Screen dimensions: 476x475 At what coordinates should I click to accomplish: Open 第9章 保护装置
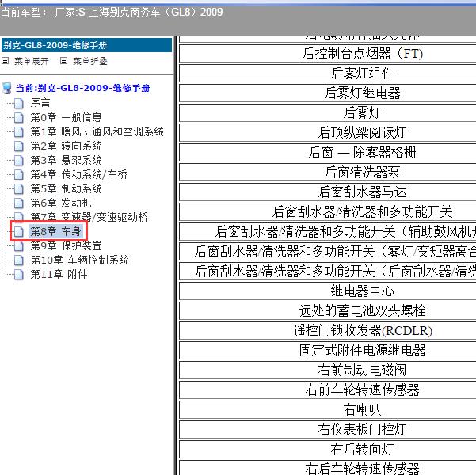coord(66,245)
